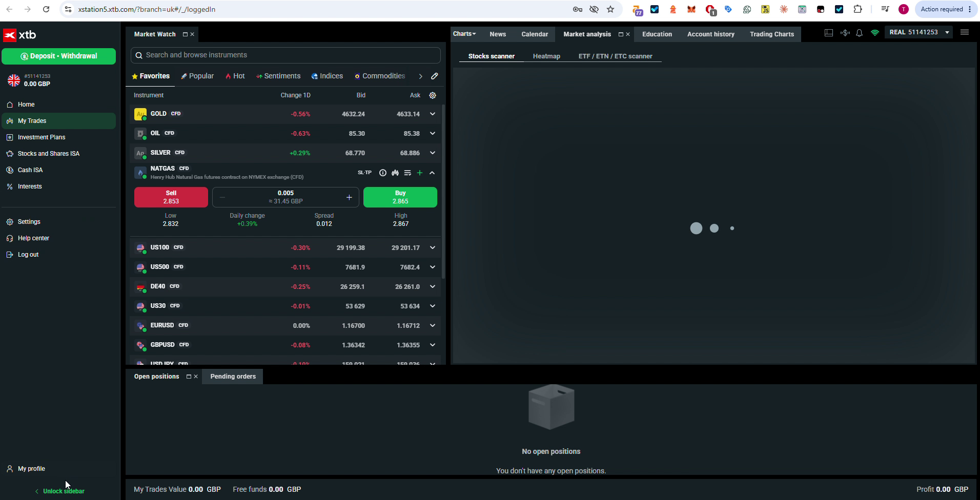Open workspace layout icon
Viewport: 980px width, 500px height.
829,33
